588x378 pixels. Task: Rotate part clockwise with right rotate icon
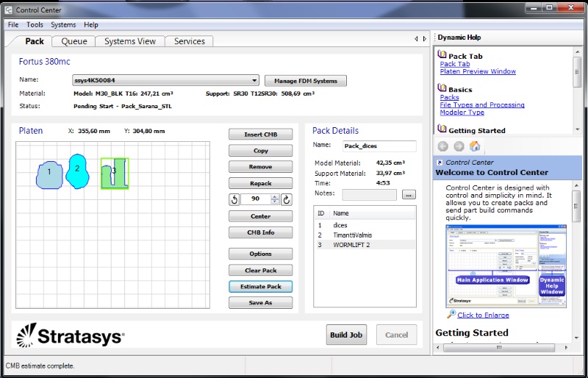click(x=287, y=199)
